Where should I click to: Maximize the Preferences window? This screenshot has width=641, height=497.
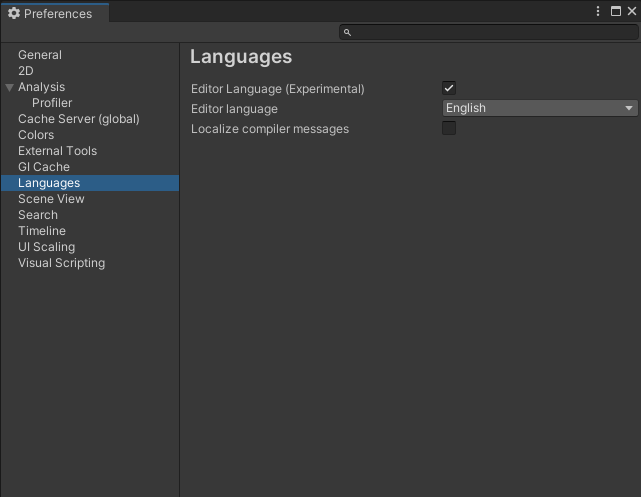pyautogui.click(x=616, y=12)
